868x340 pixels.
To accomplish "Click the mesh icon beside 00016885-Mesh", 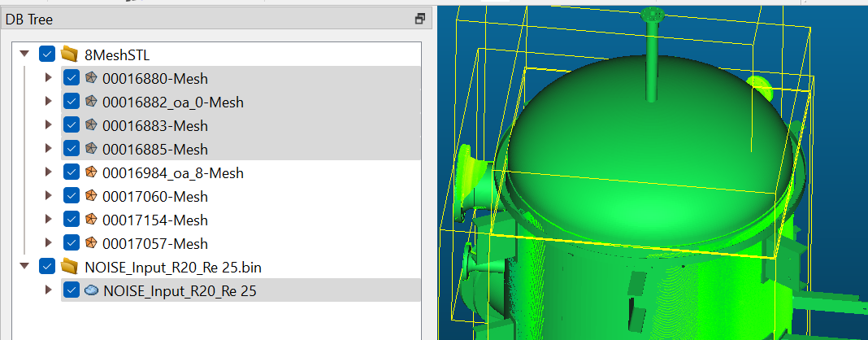I will (91, 149).
